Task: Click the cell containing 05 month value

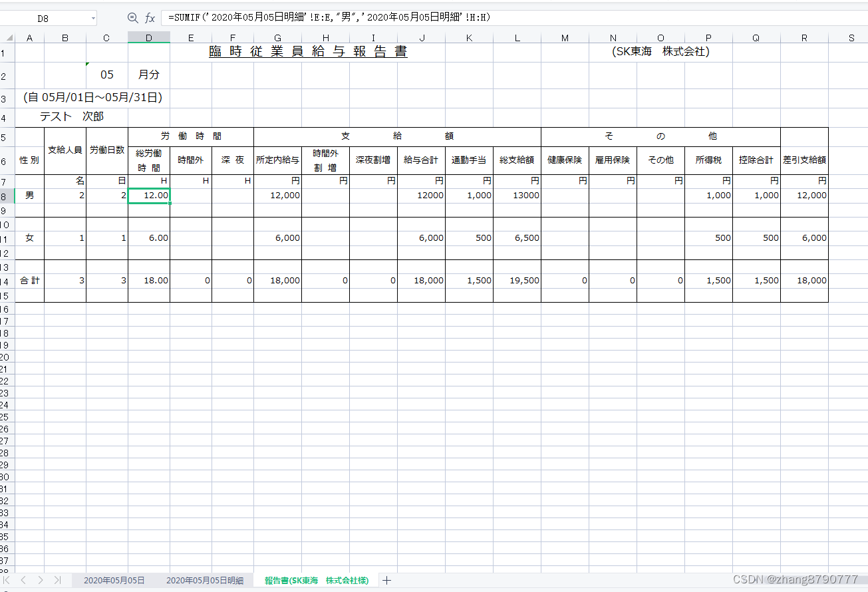Action: [107, 74]
